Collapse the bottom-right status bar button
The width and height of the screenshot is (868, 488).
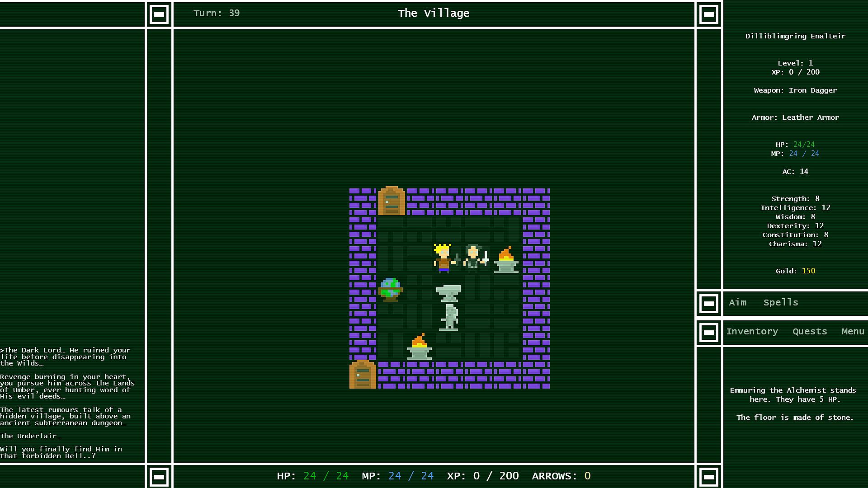click(x=708, y=477)
